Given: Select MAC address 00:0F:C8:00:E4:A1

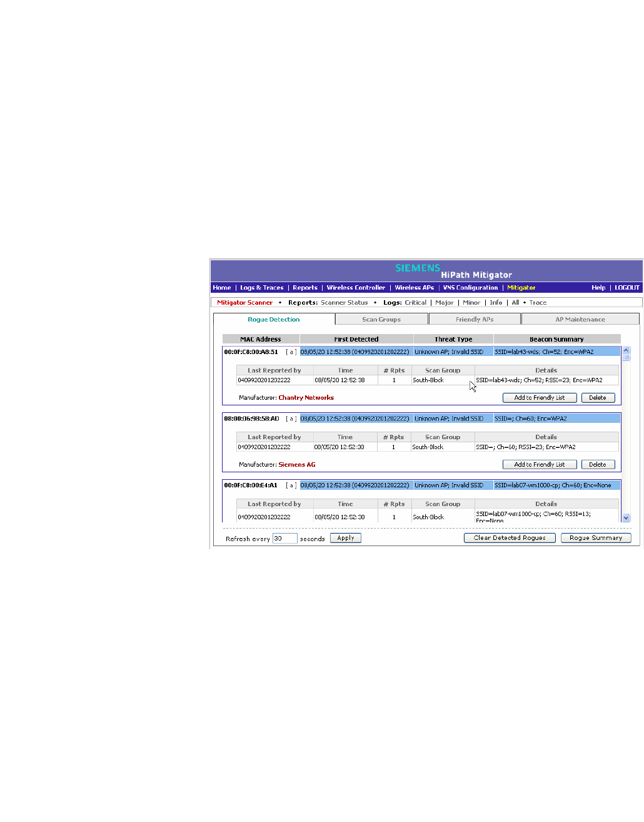Looking at the screenshot, I should (x=251, y=485).
